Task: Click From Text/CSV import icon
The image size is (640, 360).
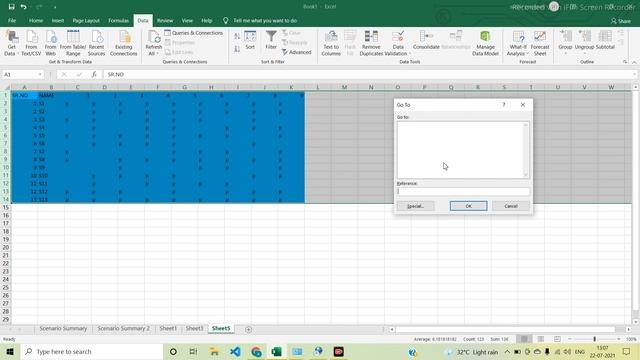Action: [x=31, y=43]
